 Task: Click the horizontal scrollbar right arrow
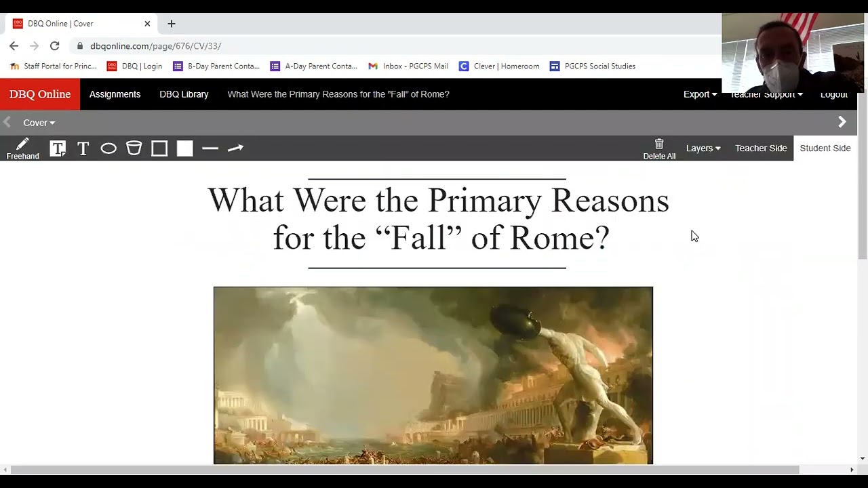click(x=852, y=470)
